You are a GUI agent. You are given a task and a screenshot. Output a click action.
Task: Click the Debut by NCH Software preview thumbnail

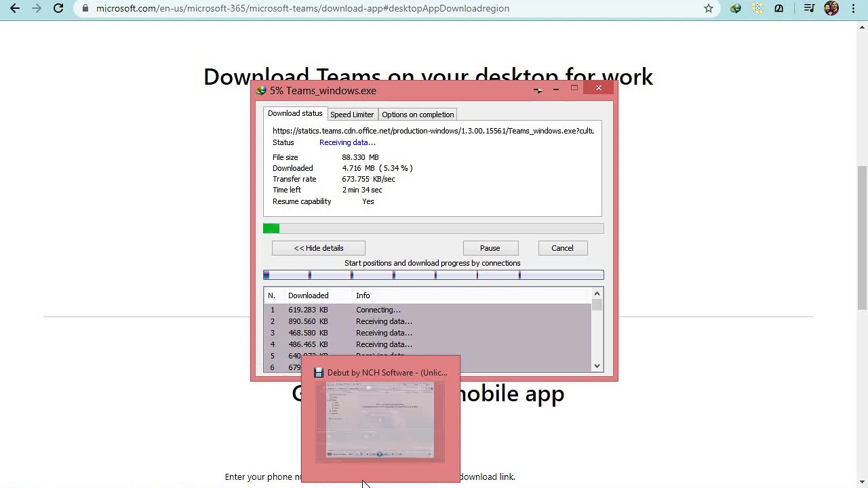380,420
